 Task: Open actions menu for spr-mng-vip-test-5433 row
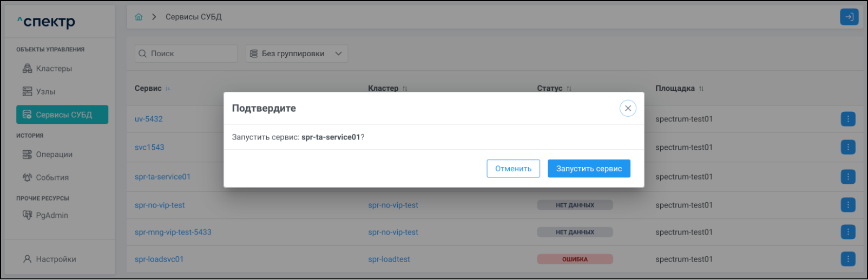[848, 232]
